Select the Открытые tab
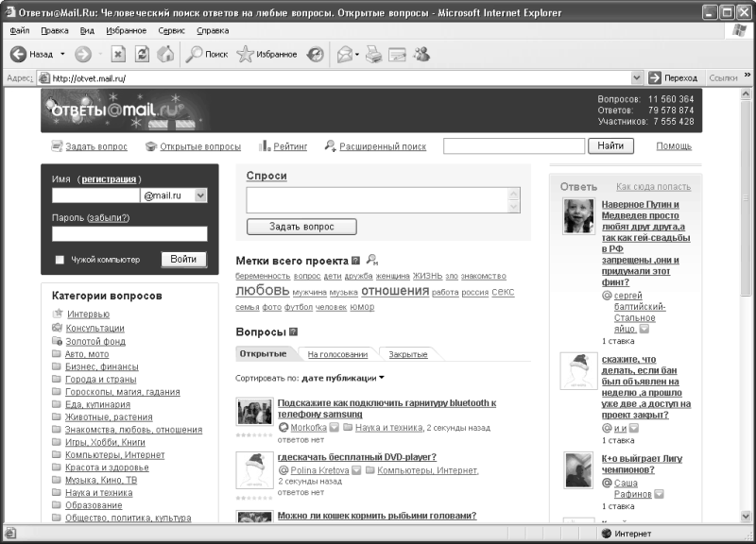The height and width of the screenshot is (544, 756). click(263, 353)
